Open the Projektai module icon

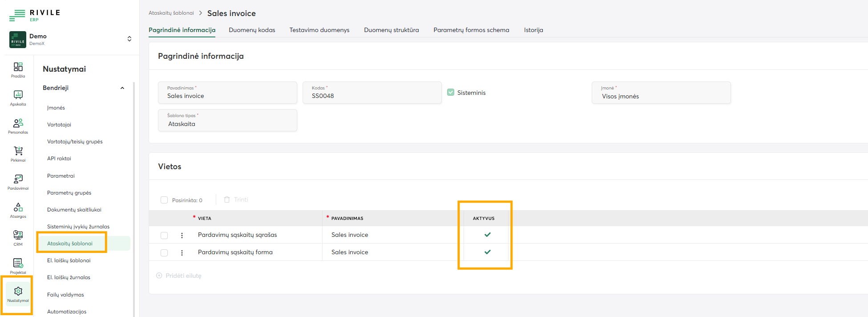click(x=18, y=266)
